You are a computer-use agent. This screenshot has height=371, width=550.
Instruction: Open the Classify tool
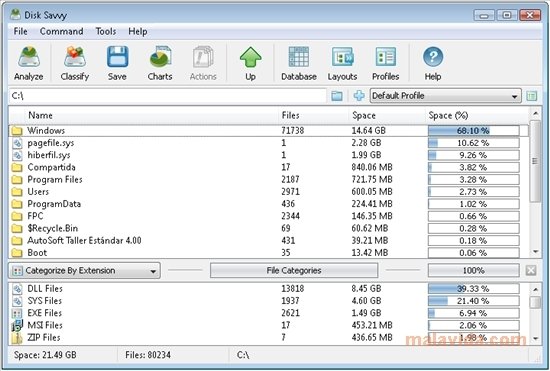(75, 63)
